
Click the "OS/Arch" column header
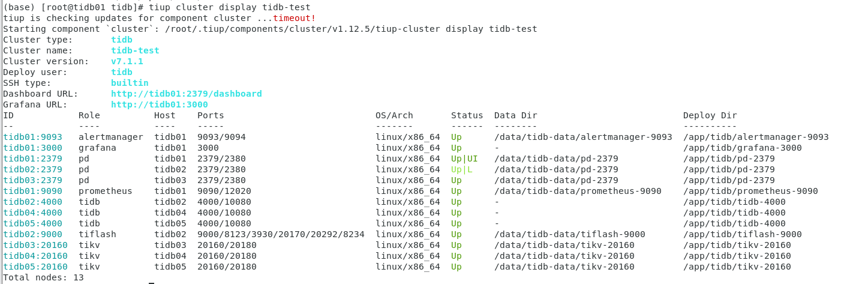(x=394, y=115)
